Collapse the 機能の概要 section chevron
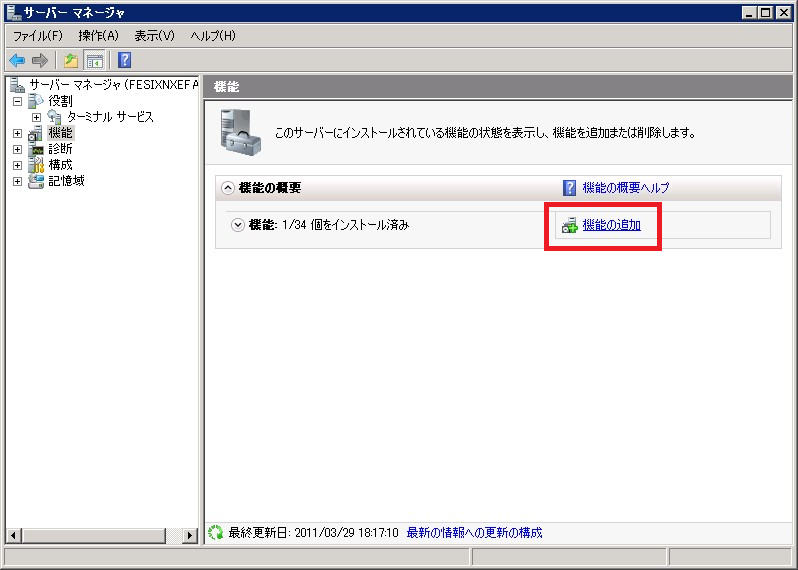The height and width of the screenshot is (570, 798). [x=228, y=188]
